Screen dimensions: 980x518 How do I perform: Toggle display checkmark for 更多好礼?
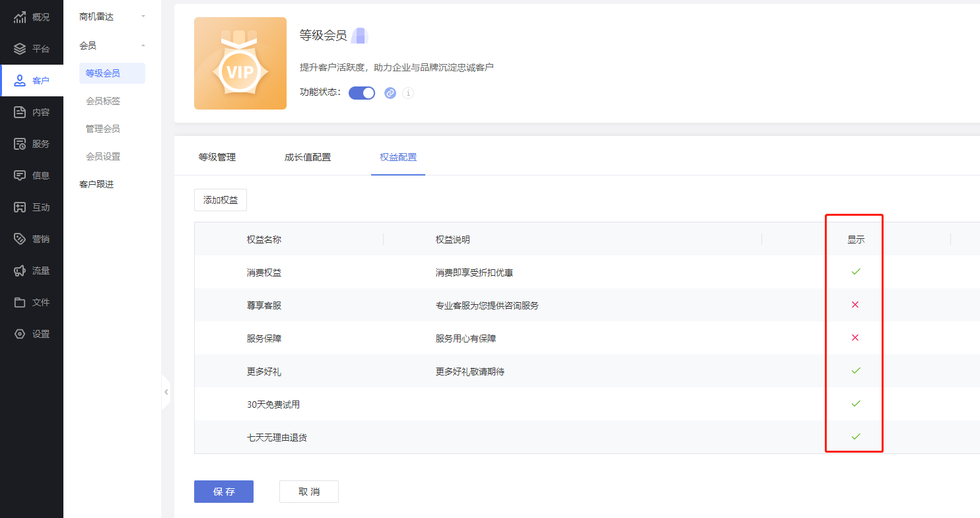pyautogui.click(x=856, y=371)
